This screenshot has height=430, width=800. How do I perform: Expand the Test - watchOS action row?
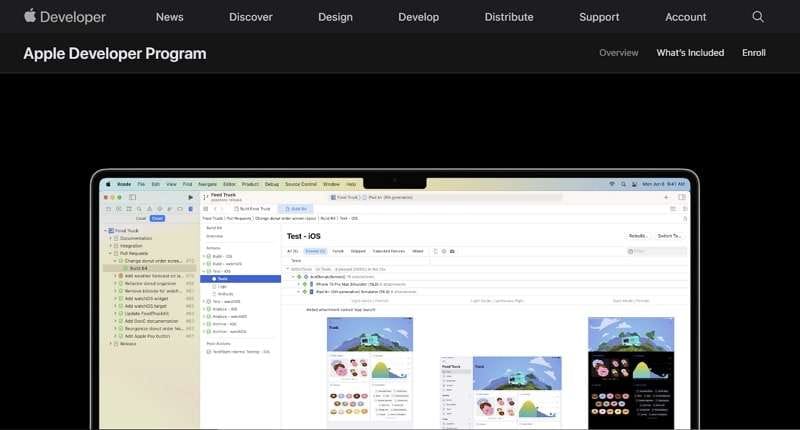click(204, 301)
